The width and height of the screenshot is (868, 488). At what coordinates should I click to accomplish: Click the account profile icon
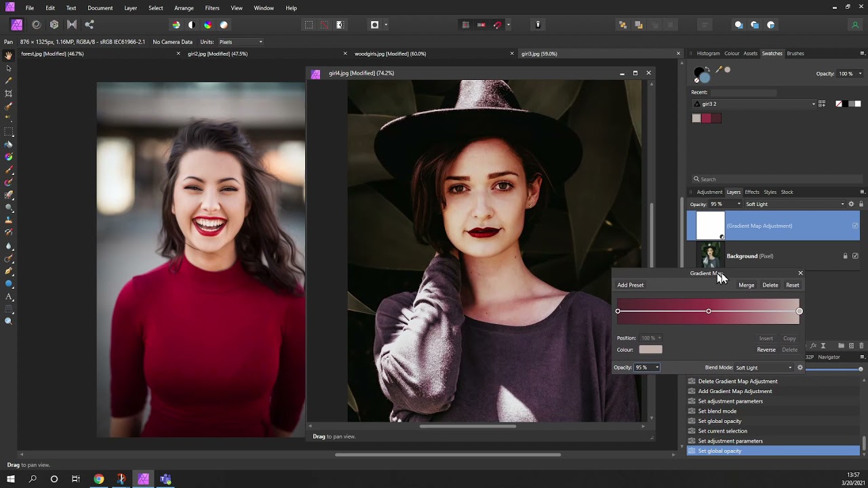pos(855,25)
